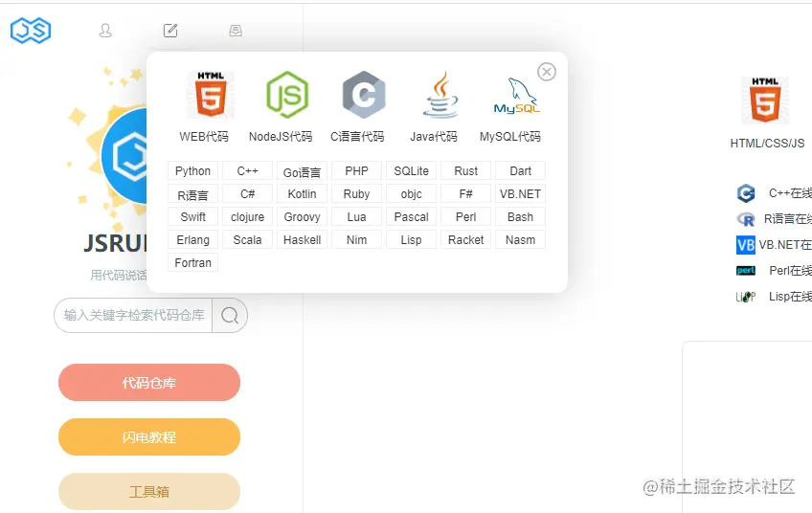The height and width of the screenshot is (513, 812).
Task: Select the C语言代码 icon
Action: click(x=364, y=95)
